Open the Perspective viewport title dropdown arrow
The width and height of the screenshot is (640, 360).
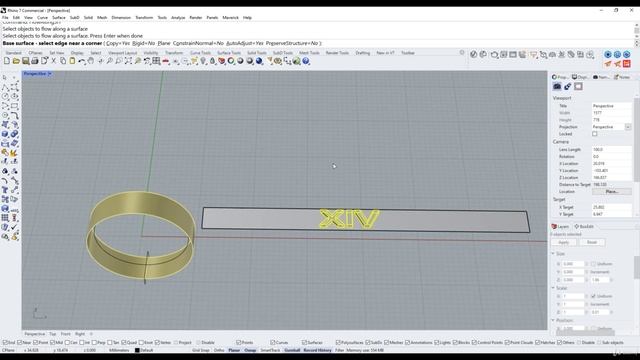coord(50,74)
